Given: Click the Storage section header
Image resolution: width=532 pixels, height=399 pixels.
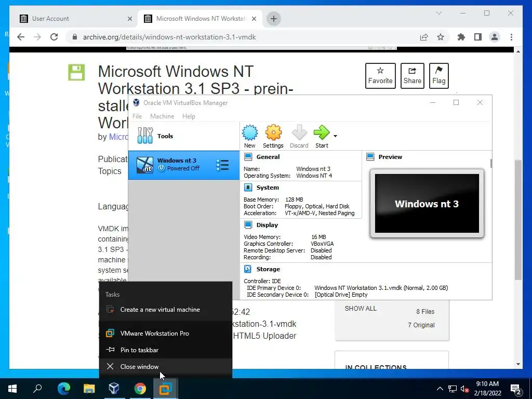Looking at the screenshot, I should tap(268, 269).
